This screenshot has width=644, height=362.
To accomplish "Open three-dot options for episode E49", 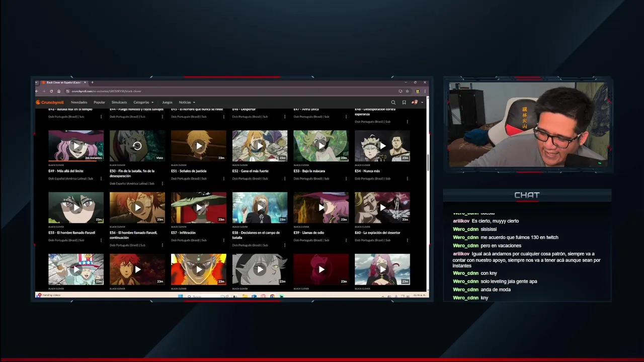I will (101, 178).
